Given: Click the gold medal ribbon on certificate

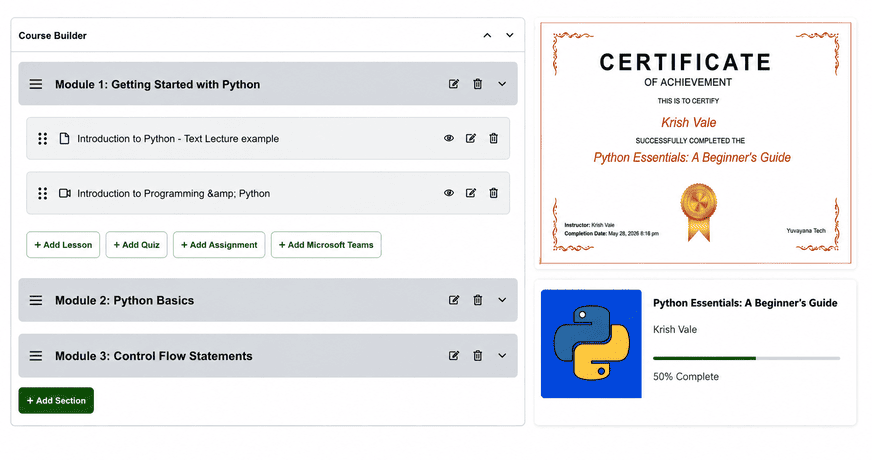Looking at the screenshot, I should pos(698,212).
